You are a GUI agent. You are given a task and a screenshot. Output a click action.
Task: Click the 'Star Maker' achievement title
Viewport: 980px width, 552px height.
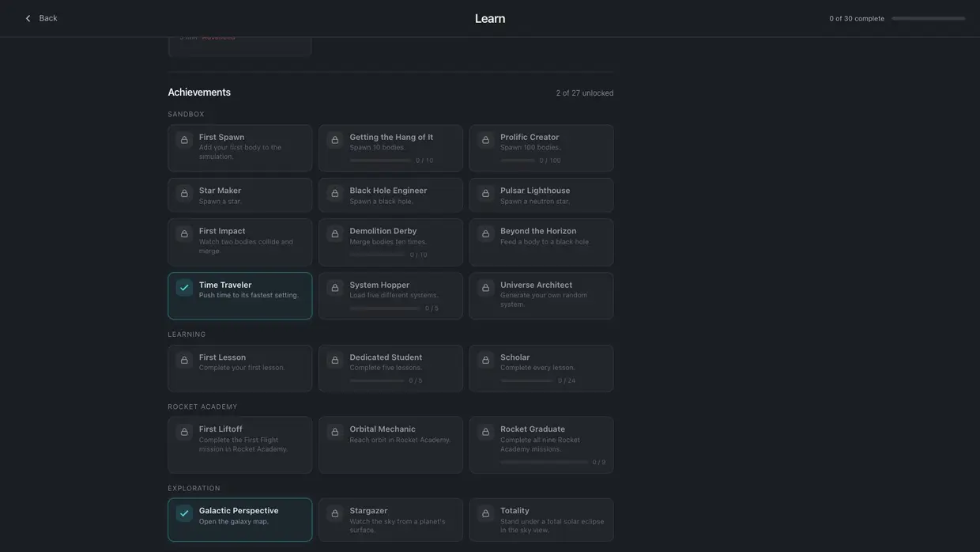(220, 191)
